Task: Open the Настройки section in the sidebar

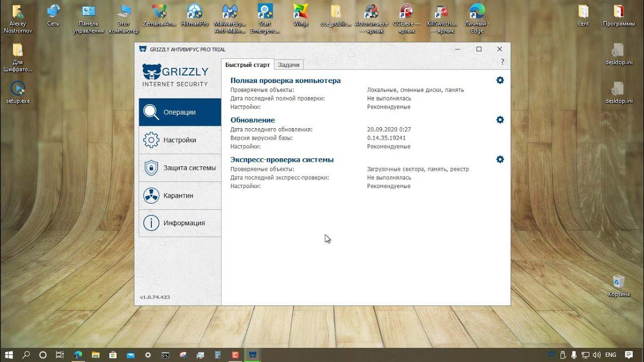Action: (x=180, y=140)
